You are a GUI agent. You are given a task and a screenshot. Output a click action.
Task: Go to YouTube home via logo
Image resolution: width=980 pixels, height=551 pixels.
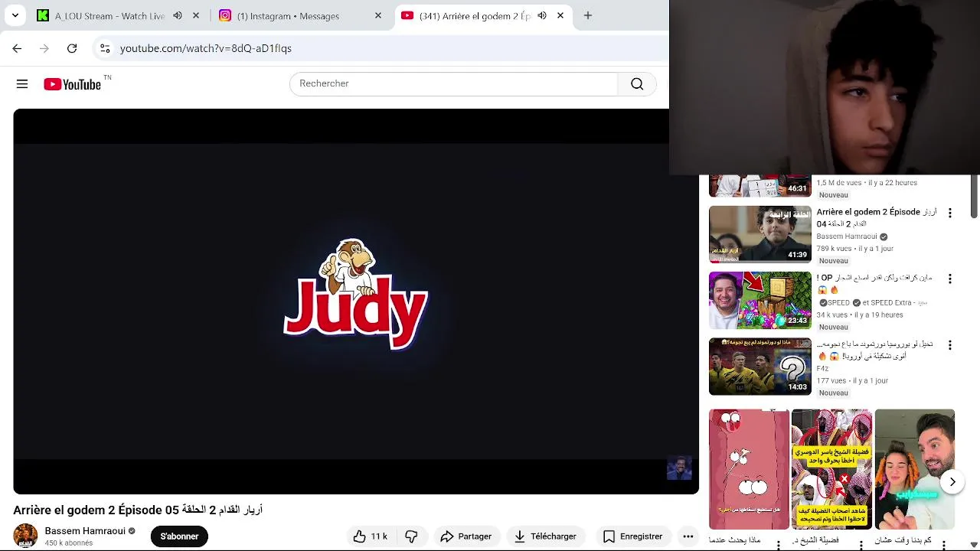[x=73, y=84]
